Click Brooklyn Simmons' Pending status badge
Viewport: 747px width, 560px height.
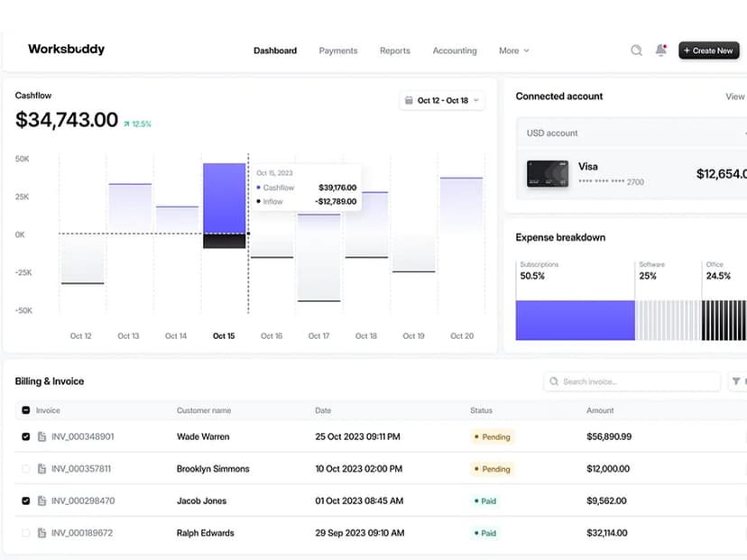[x=492, y=469]
